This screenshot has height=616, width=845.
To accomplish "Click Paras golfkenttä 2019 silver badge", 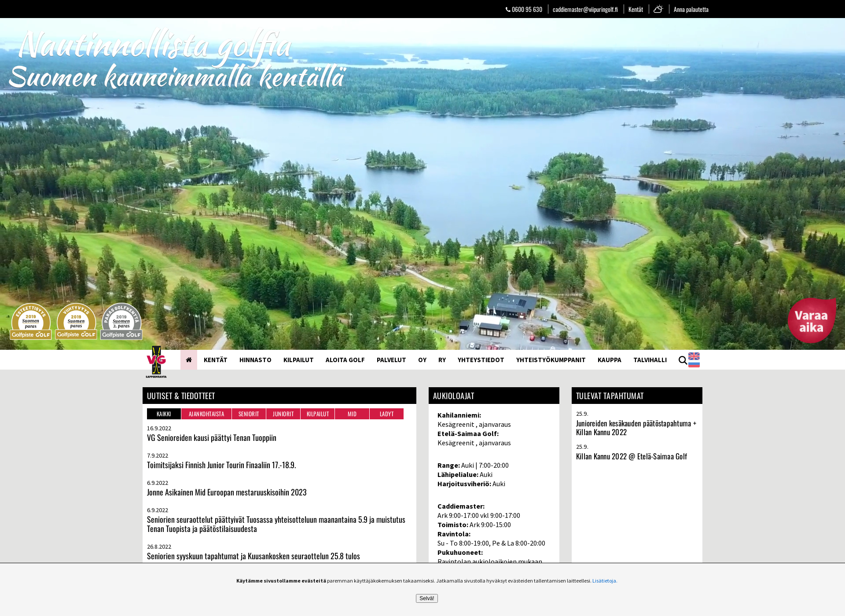I will pyautogui.click(x=121, y=321).
